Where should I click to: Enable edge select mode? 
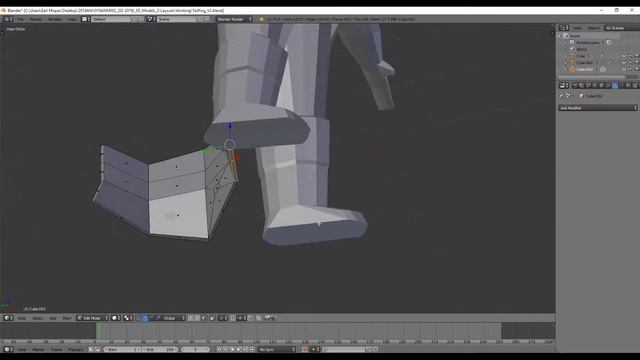pos(197,318)
